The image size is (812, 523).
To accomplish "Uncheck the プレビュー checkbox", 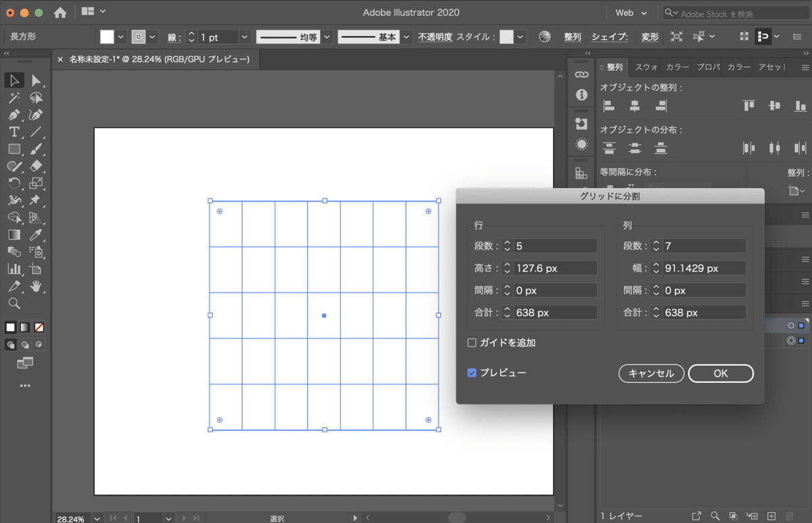I will coord(472,373).
